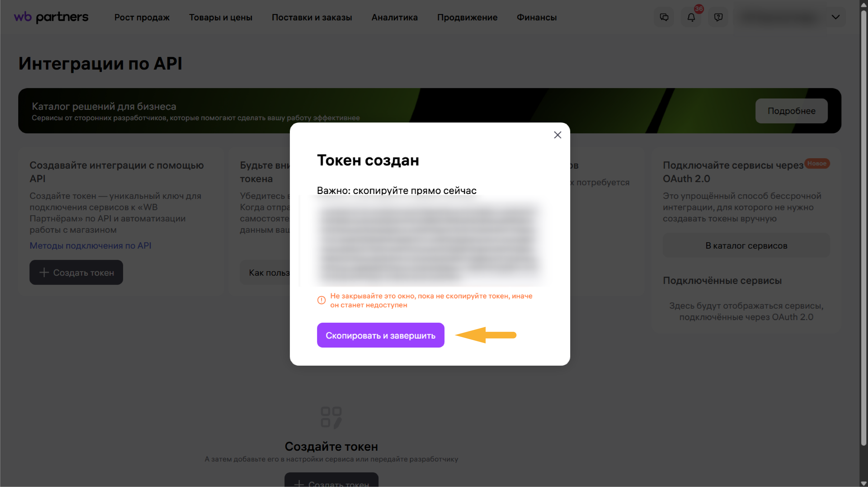Click the orange warning icon in the dialog
The width and height of the screenshot is (868, 487).
pos(321,300)
